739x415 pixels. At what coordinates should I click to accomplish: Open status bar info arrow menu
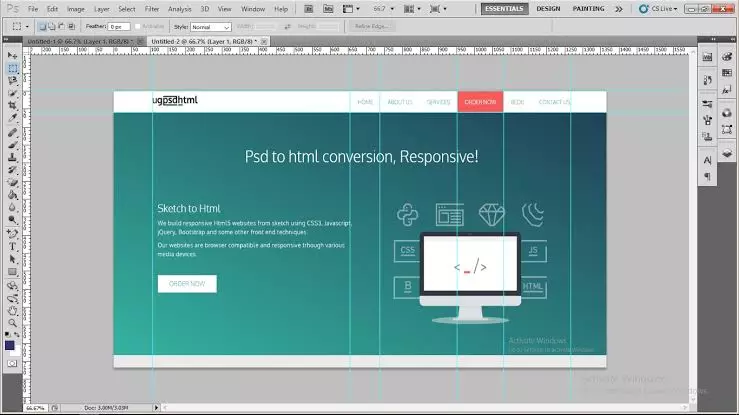tap(156, 407)
